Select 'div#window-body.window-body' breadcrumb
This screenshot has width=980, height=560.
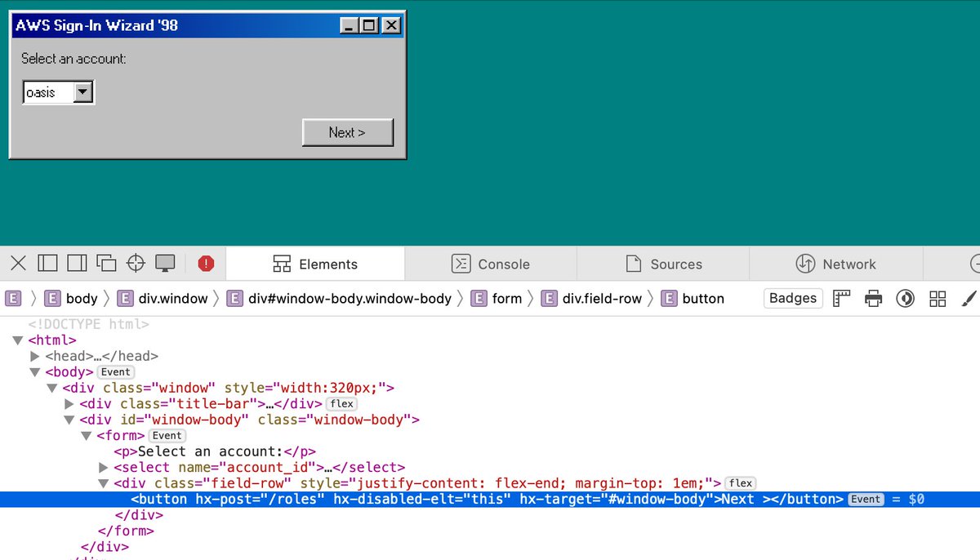pos(339,298)
